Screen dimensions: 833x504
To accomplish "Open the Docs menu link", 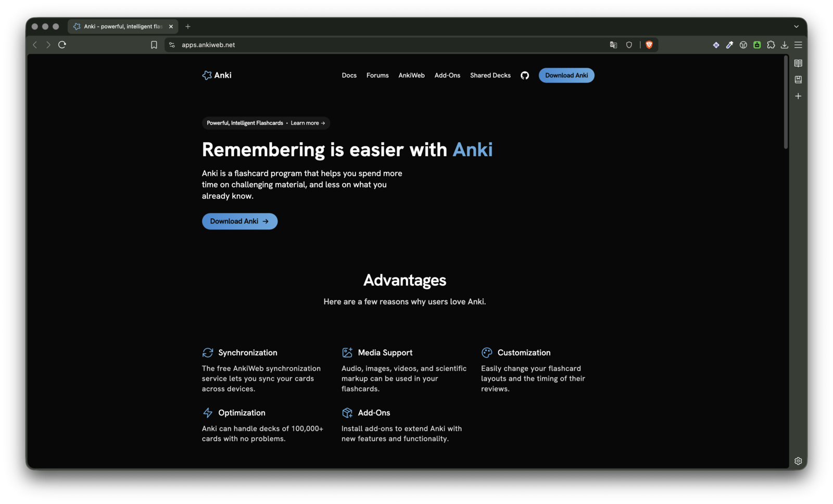I will [x=349, y=75].
